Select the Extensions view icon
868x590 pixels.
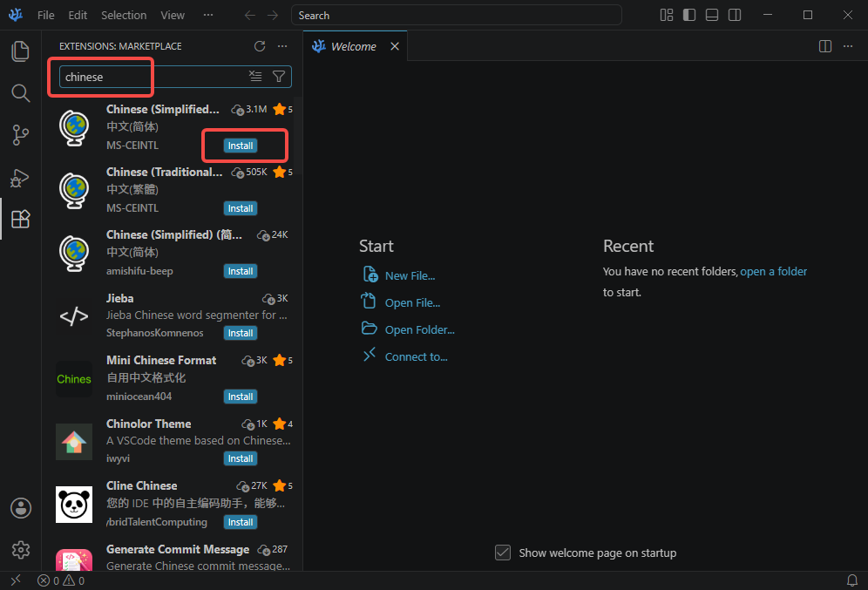21,219
